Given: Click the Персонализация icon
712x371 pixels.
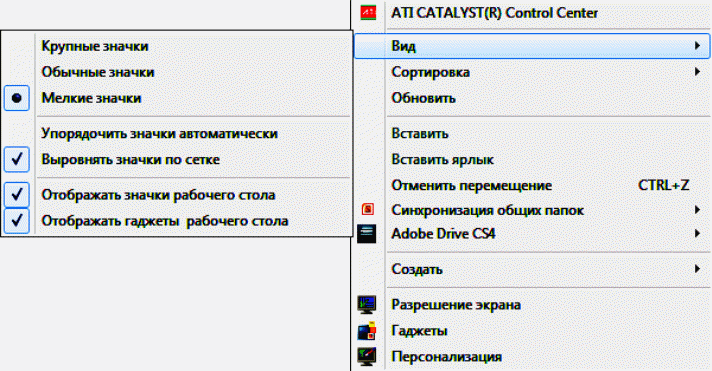Looking at the screenshot, I should pyautogui.click(x=366, y=356).
